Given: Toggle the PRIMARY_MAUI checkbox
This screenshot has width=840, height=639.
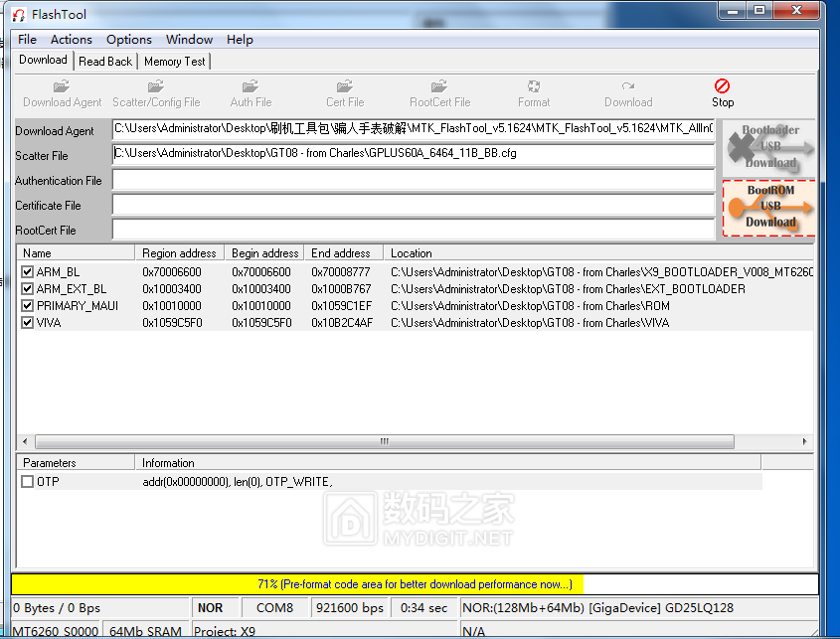Looking at the screenshot, I should [x=28, y=306].
